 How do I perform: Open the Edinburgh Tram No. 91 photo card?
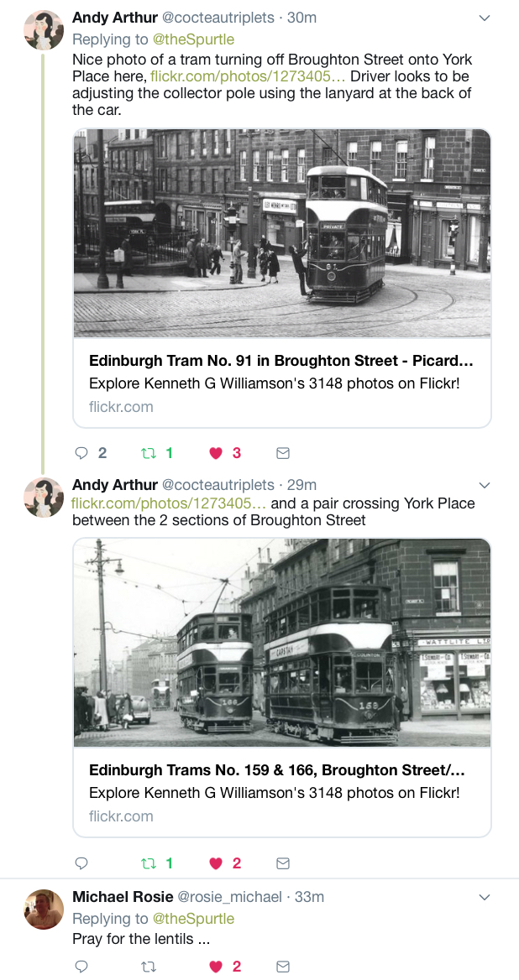282,278
